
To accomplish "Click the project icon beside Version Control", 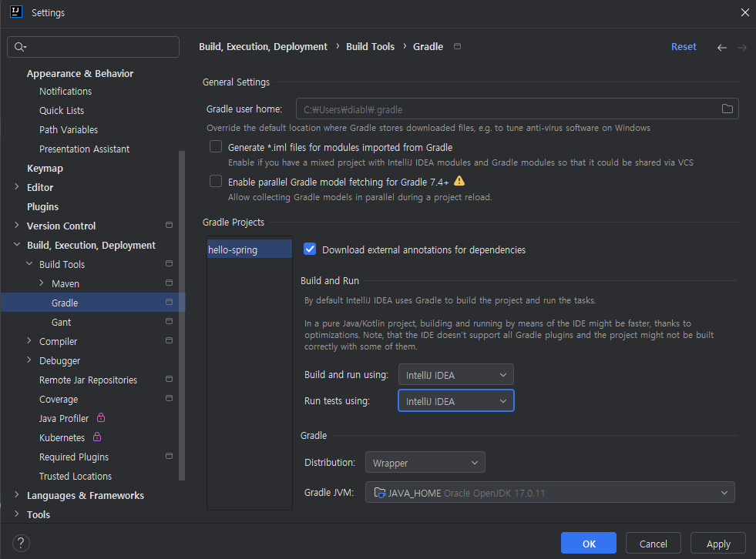I will point(170,225).
